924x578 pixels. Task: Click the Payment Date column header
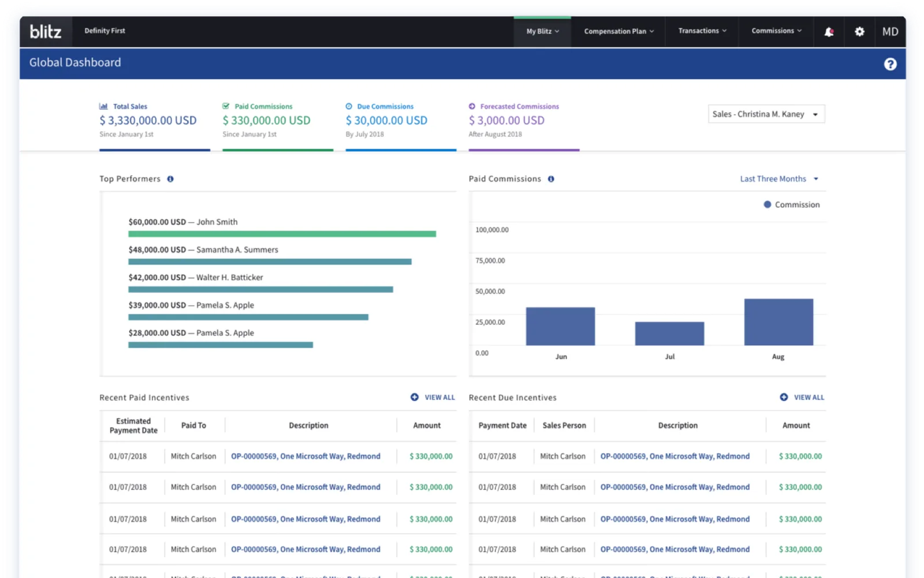click(502, 426)
